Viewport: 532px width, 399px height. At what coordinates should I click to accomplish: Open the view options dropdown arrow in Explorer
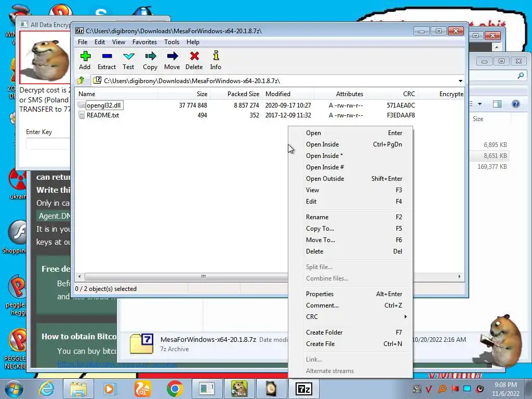tap(480, 104)
